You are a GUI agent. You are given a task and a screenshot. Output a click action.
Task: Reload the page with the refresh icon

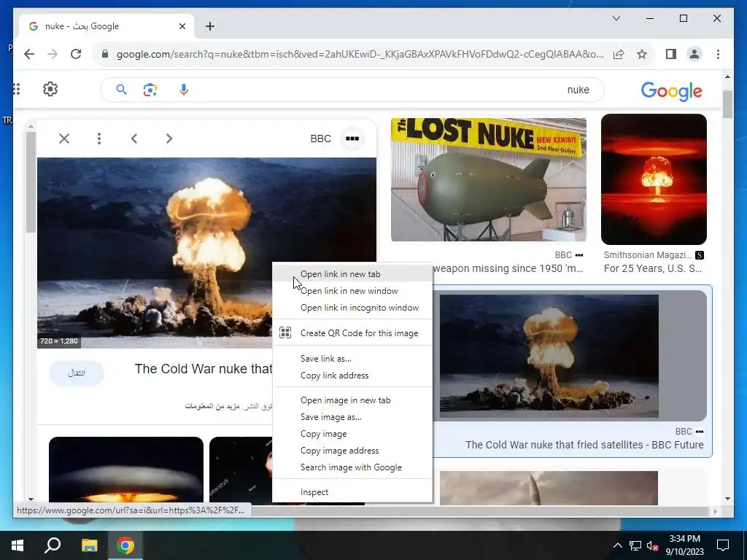(x=76, y=54)
